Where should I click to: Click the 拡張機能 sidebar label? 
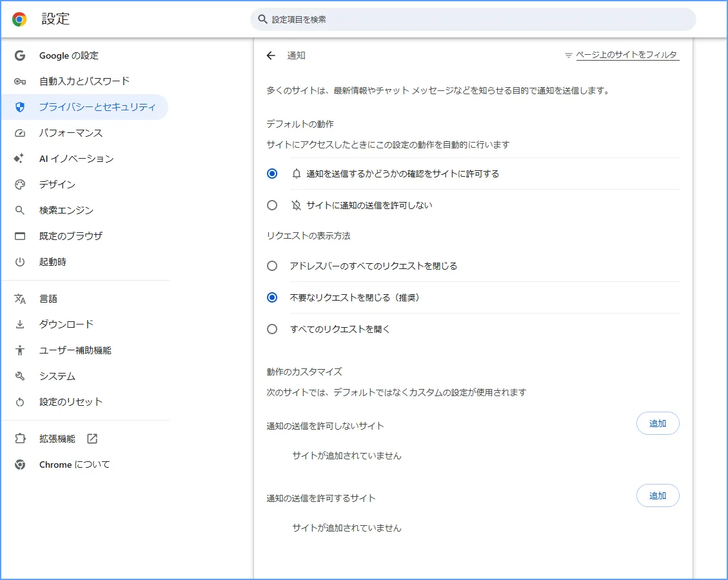coord(57,438)
